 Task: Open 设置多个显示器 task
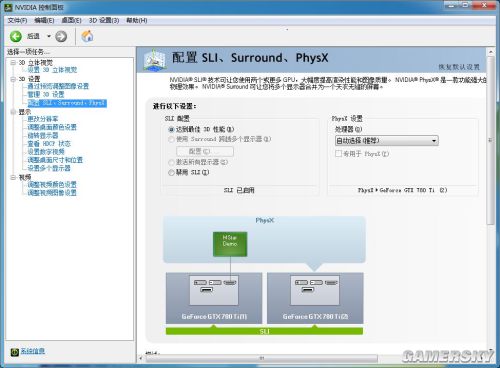click(49, 168)
